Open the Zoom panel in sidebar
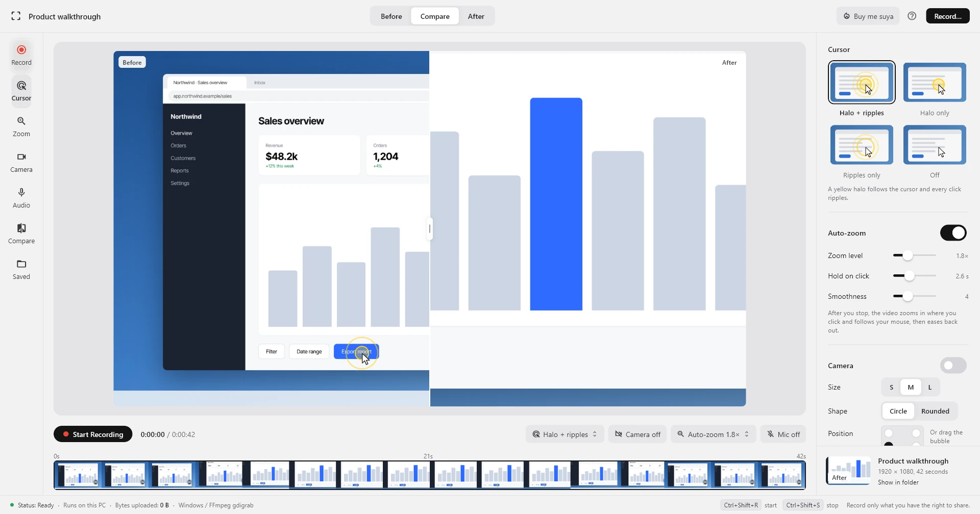 21,126
